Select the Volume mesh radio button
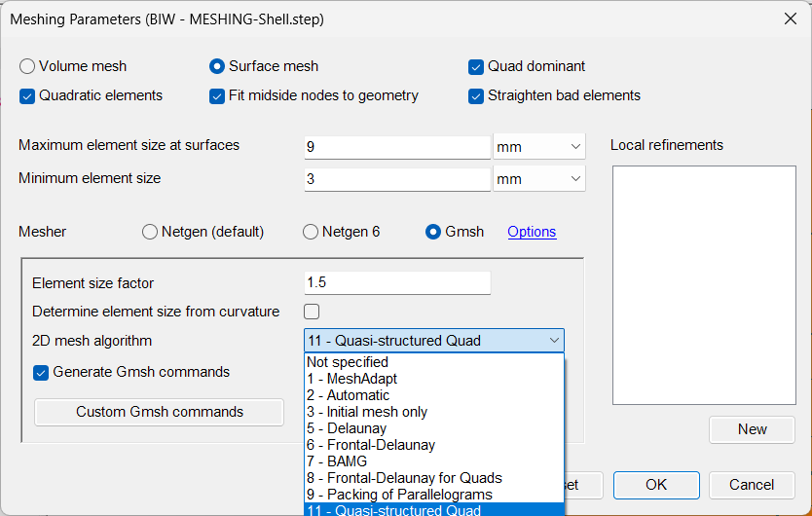The width and height of the screenshot is (812, 516). (27, 66)
